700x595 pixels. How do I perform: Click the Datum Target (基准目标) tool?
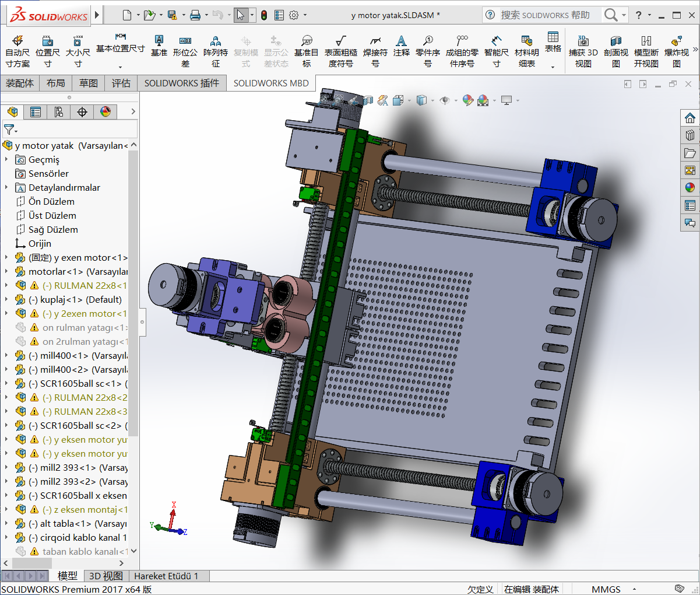(x=307, y=51)
